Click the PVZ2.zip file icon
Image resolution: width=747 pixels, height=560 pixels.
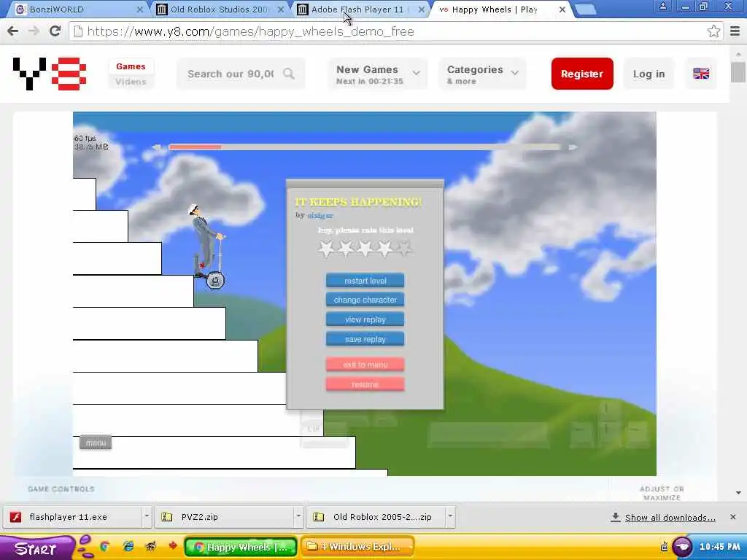pyautogui.click(x=167, y=517)
